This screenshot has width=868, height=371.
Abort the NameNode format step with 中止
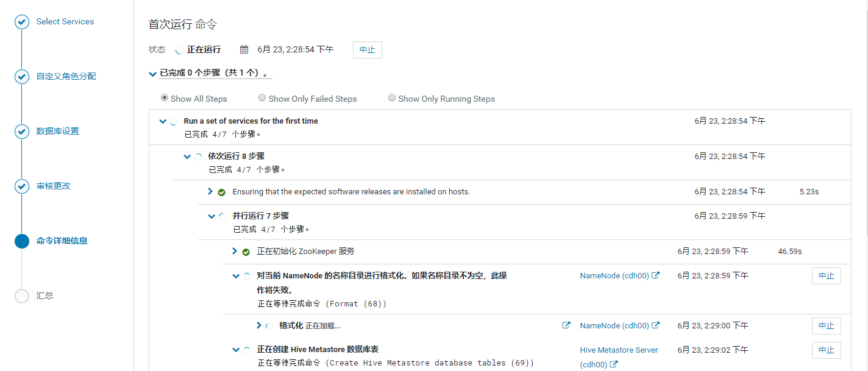coord(827,276)
